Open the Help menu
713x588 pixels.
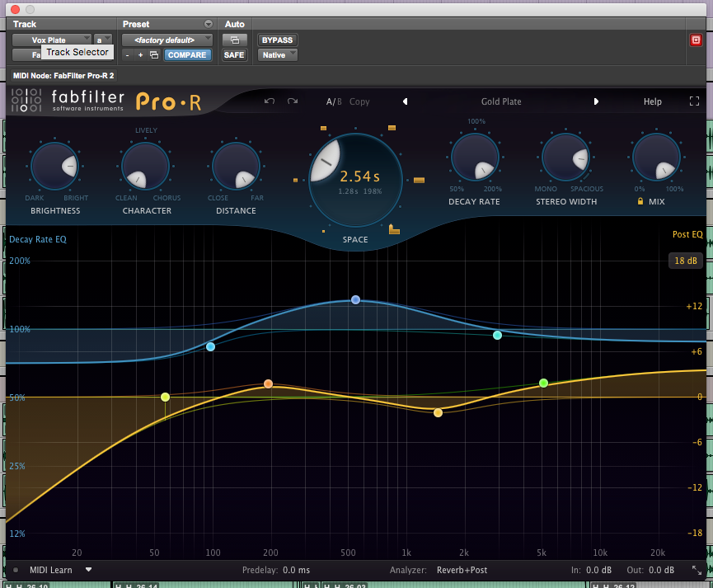(653, 101)
